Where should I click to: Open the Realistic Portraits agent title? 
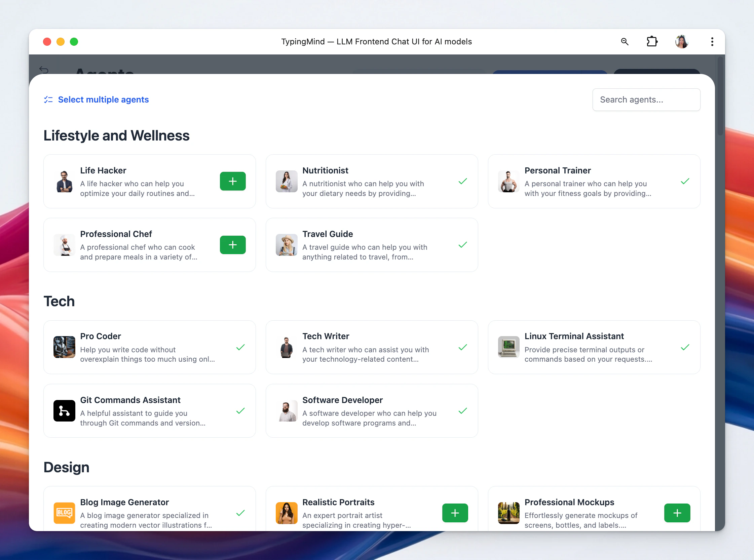338,502
